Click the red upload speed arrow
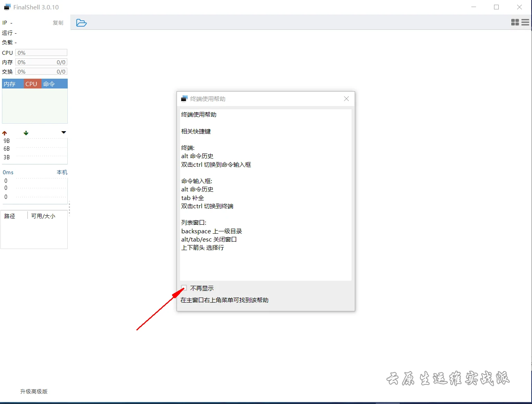This screenshot has width=532, height=404. tap(5, 133)
